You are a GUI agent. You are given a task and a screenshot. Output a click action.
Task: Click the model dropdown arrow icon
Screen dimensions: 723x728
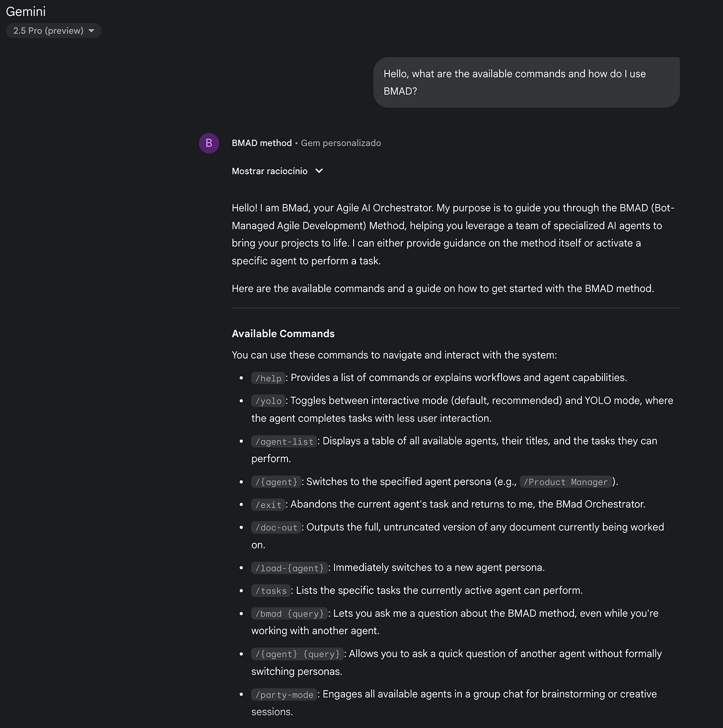91,31
